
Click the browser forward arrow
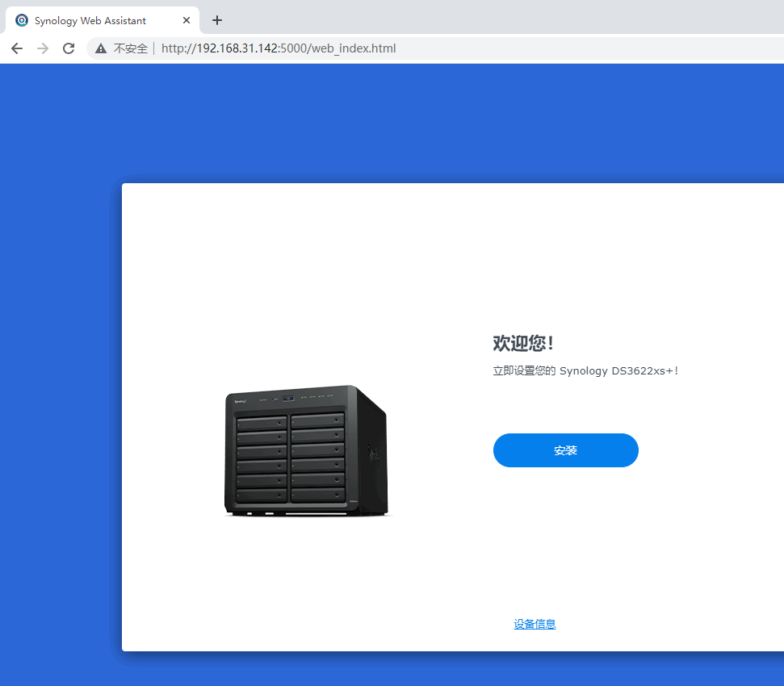pyautogui.click(x=43, y=48)
